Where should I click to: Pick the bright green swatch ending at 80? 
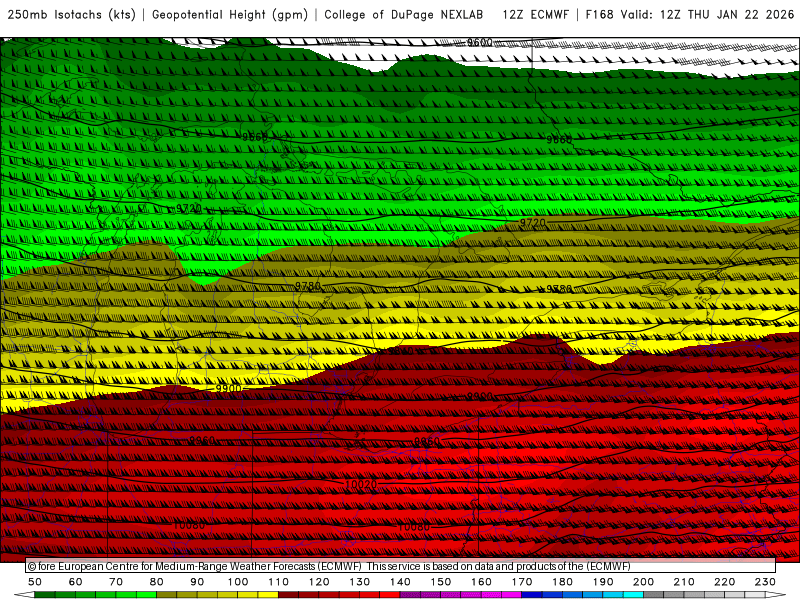tap(146, 594)
